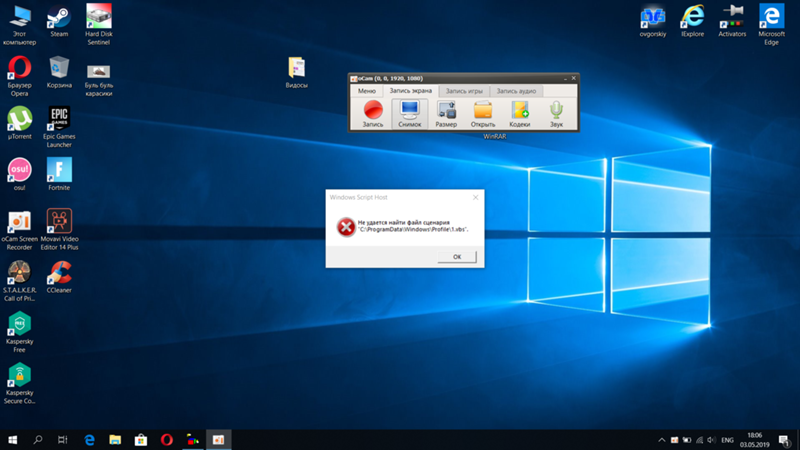Start recording with the red Запись button
The width and height of the screenshot is (800, 450).
(373, 114)
